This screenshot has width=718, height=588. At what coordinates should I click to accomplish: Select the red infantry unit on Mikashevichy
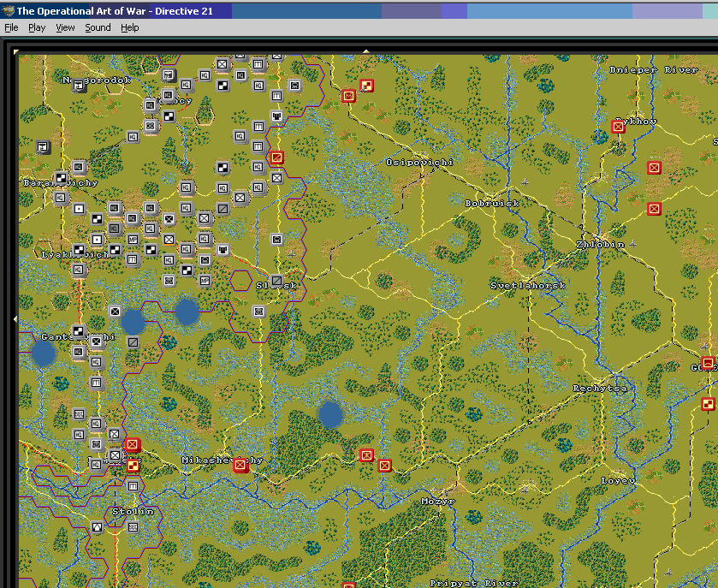(x=240, y=466)
